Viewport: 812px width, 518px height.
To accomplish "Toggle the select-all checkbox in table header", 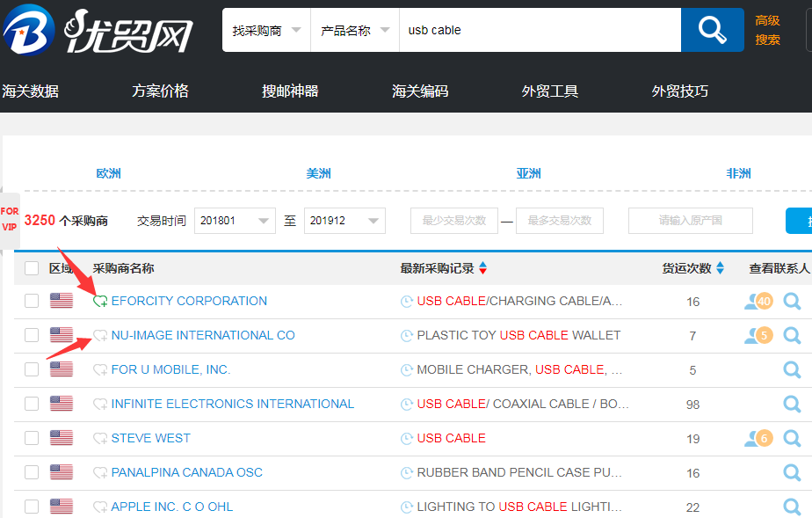I will (x=32, y=268).
